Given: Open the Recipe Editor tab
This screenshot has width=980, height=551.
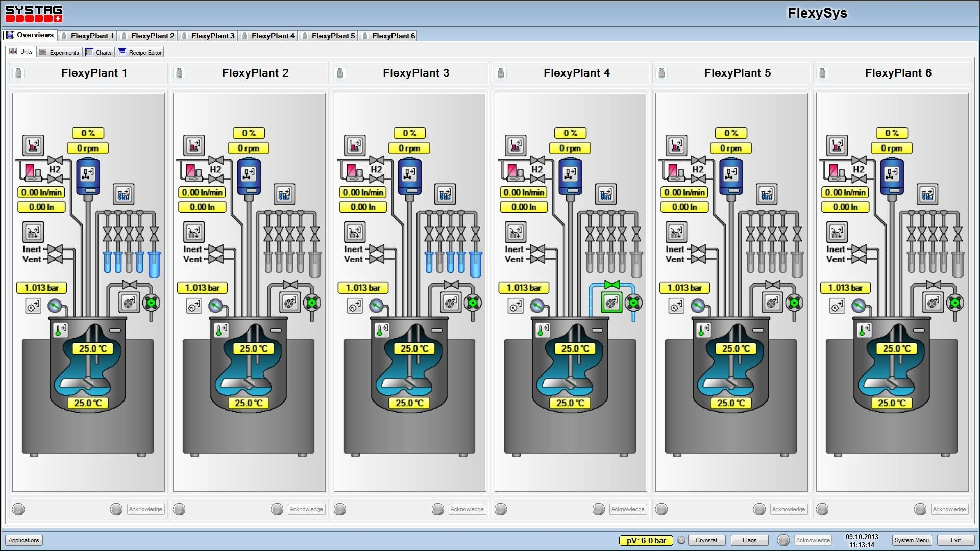Looking at the screenshot, I should click(140, 52).
